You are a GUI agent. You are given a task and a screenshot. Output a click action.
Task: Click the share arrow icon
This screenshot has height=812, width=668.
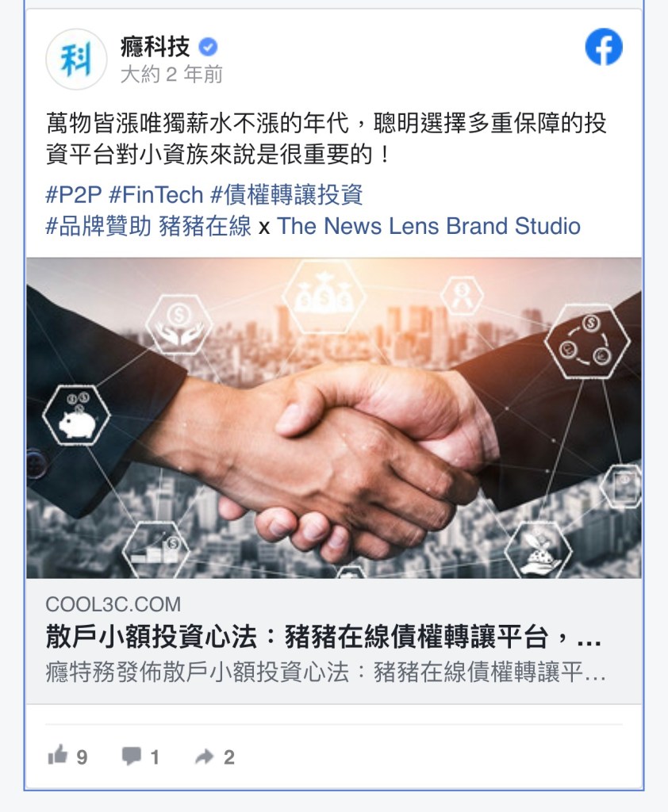pos(204,756)
